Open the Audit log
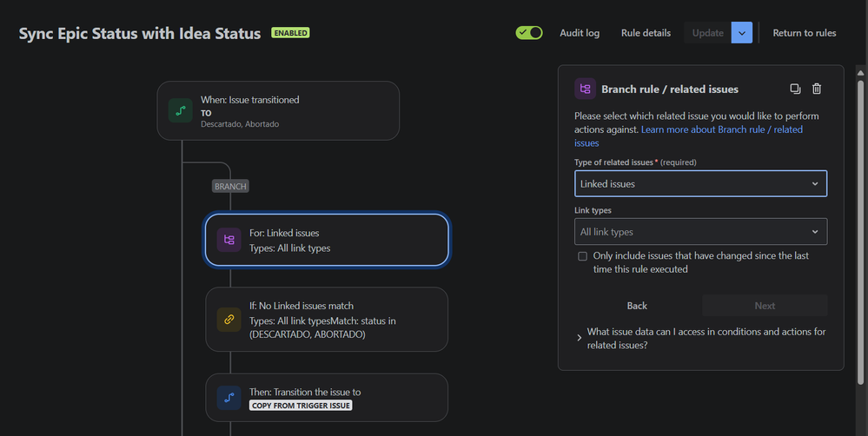 pyautogui.click(x=580, y=33)
